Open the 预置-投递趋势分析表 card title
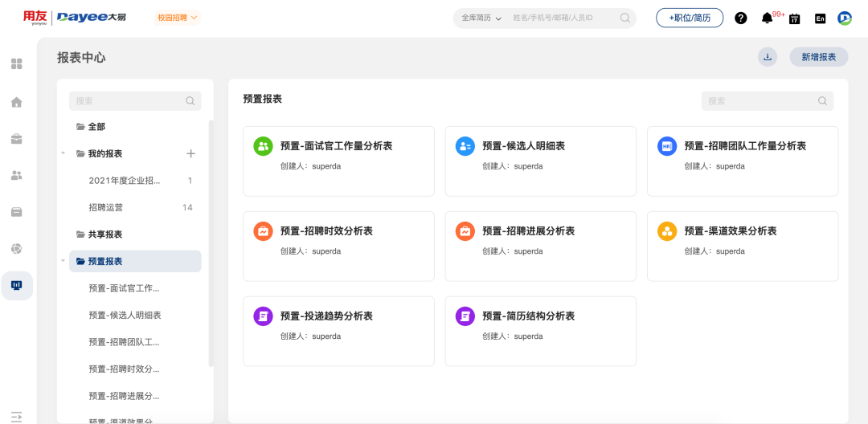This screenshot has width=868, height=424. pos(326,316)
